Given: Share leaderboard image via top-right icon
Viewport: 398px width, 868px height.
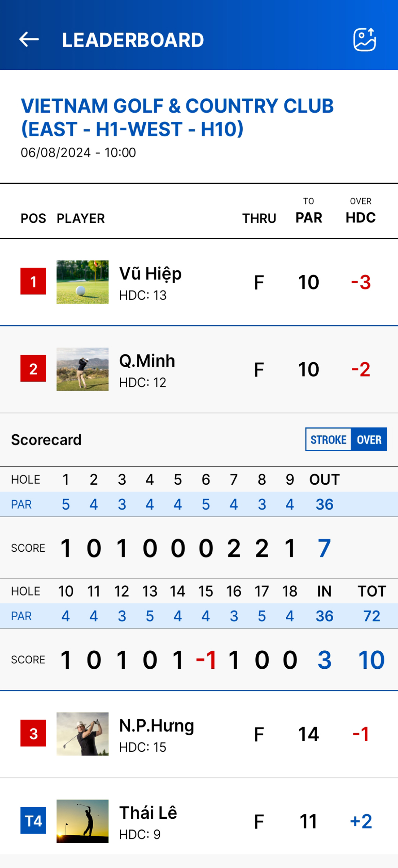Looking at the screenshot, I should point(365,39).
